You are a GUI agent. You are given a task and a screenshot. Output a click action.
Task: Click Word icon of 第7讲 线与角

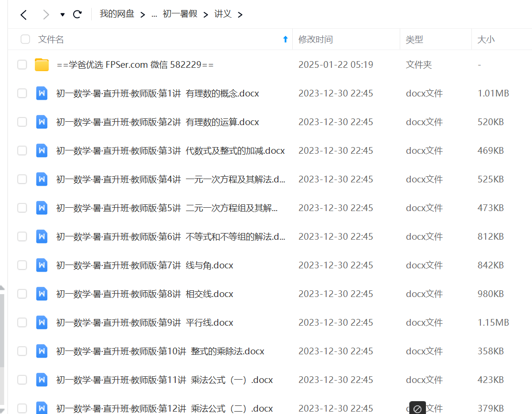tap(42, 265)
